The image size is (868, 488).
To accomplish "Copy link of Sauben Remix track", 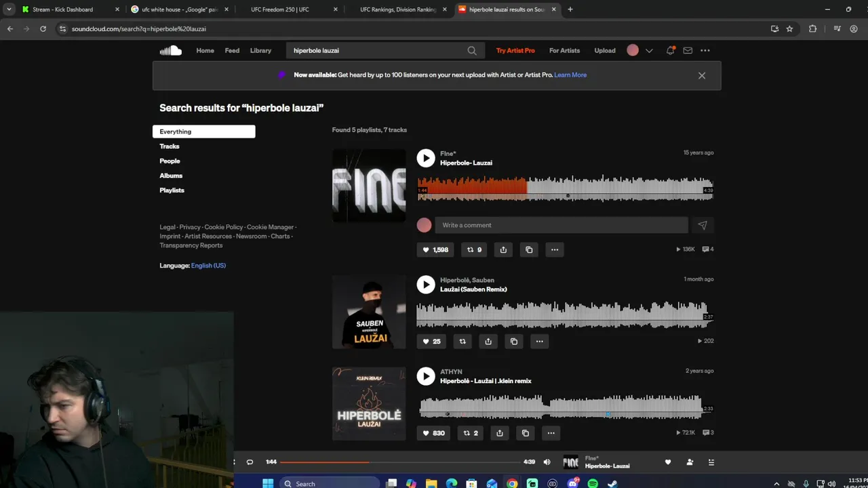I will pos(514,341).
